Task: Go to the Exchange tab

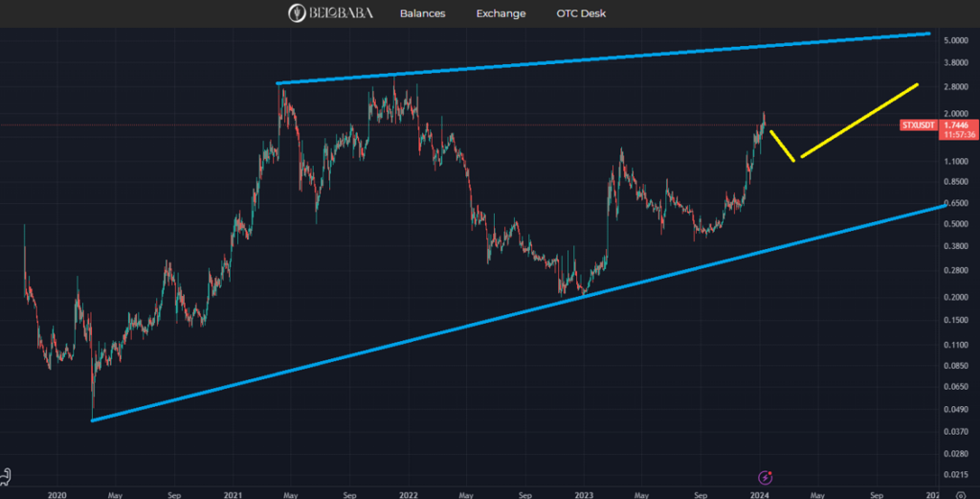Action: 501,13
